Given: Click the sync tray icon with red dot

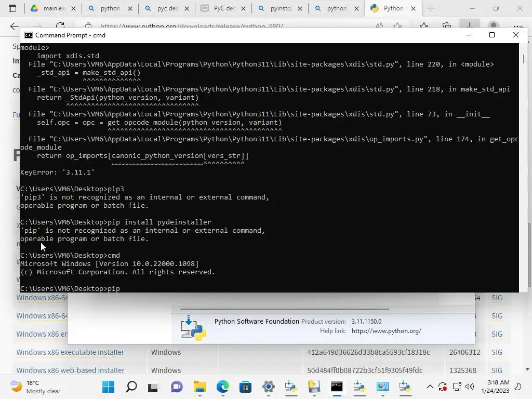Looking at the screenshot, I should pos(443,387).
